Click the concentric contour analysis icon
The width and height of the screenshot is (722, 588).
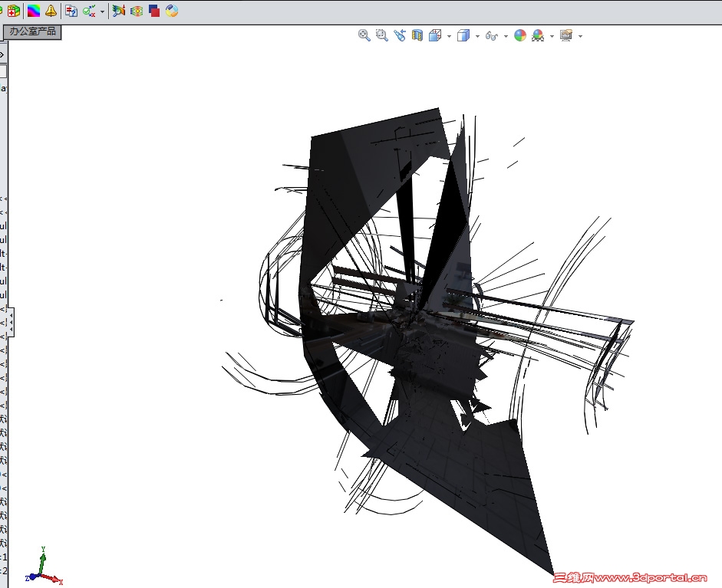tap(137, 11)
